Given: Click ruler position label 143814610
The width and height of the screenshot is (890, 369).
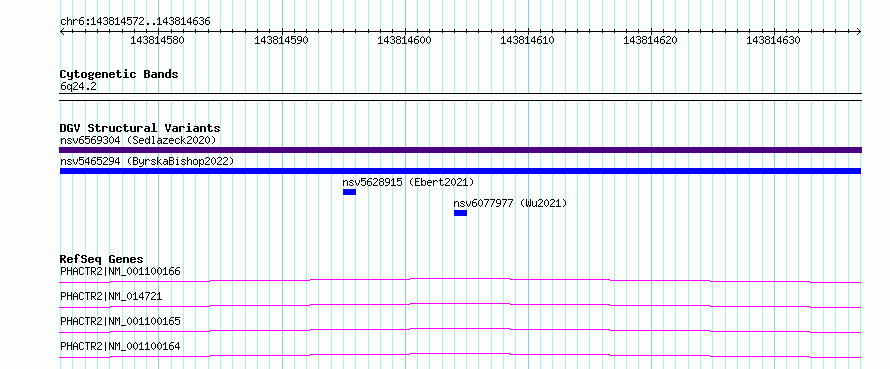Looking at the screenshot, I should point(527,40).
